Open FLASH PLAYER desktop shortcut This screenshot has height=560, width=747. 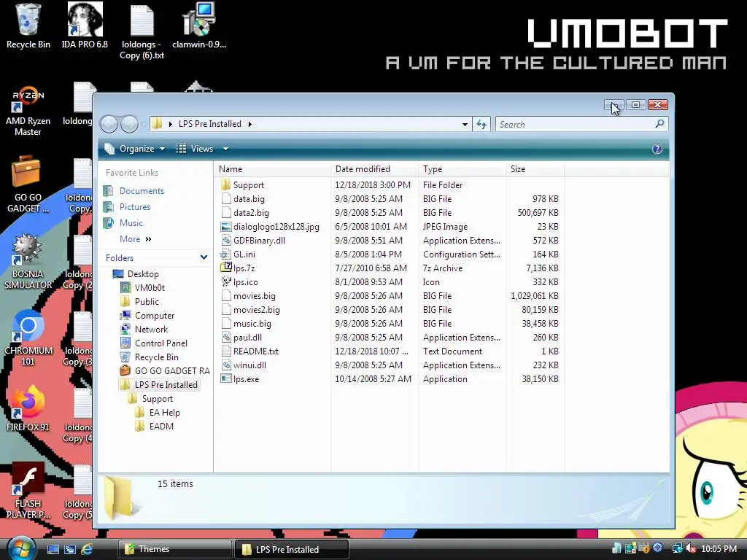(28, 491)
